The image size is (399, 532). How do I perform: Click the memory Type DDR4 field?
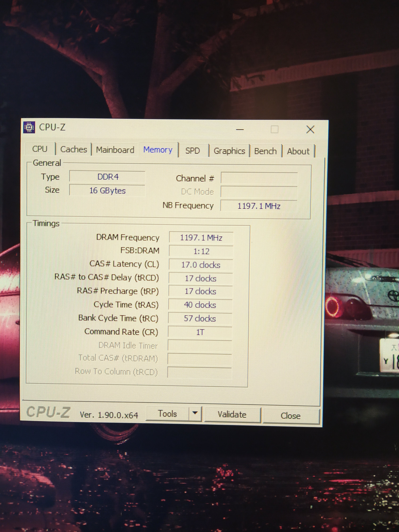107,177
